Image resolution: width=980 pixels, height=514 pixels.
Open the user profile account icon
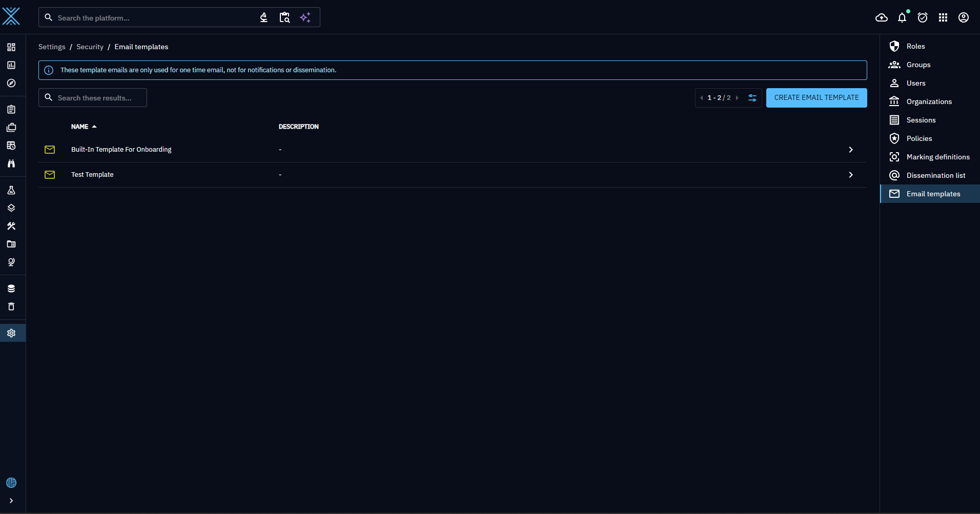tap(963, 18)
